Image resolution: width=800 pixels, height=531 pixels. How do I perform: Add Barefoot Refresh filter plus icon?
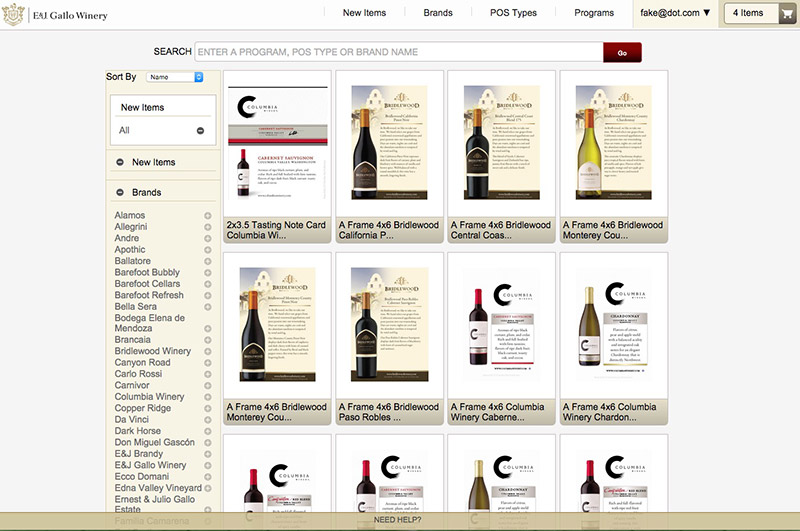(208, 295)
